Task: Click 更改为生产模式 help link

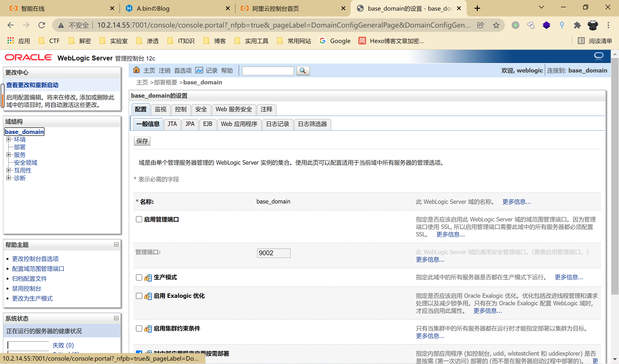Action: [x=32, y=298]
